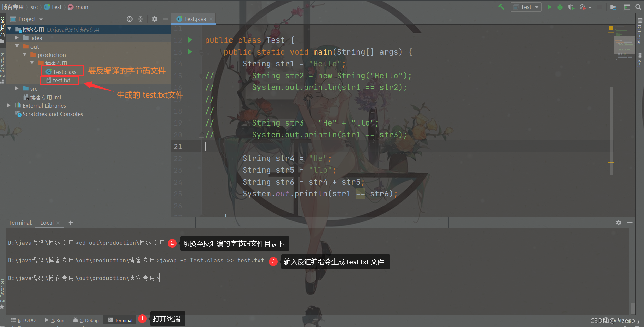644x327 pixels.
Task: Run with coverage shield icon
Action: [571, 7]
